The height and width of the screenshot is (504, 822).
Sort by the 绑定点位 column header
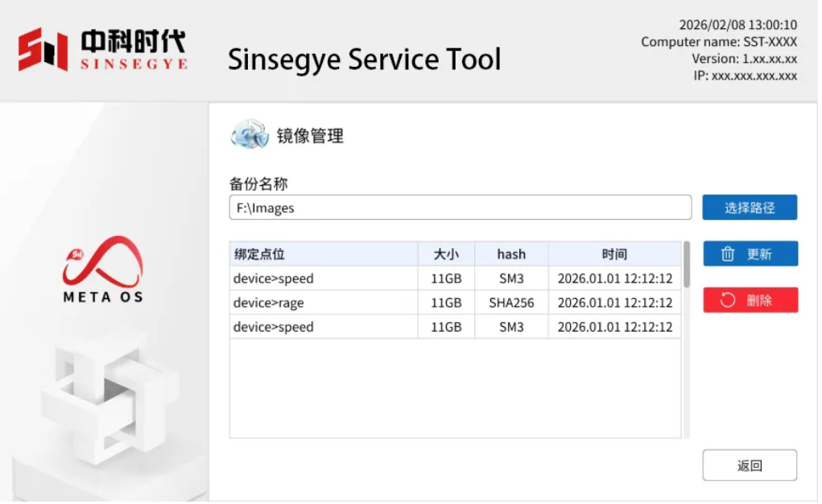(x=324, y=254)
